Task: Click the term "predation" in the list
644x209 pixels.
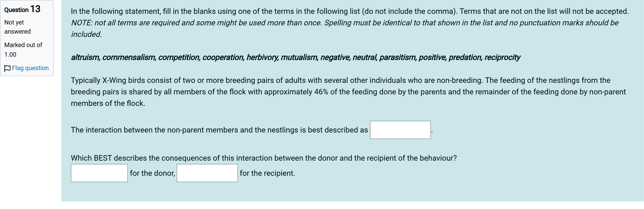Action: [x=465, y=57]
